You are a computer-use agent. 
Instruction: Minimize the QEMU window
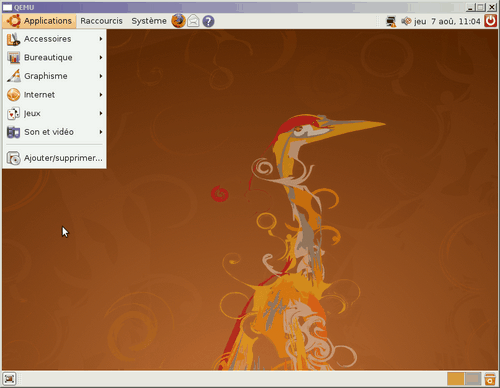pyautogui.click(x=470, y=7)
